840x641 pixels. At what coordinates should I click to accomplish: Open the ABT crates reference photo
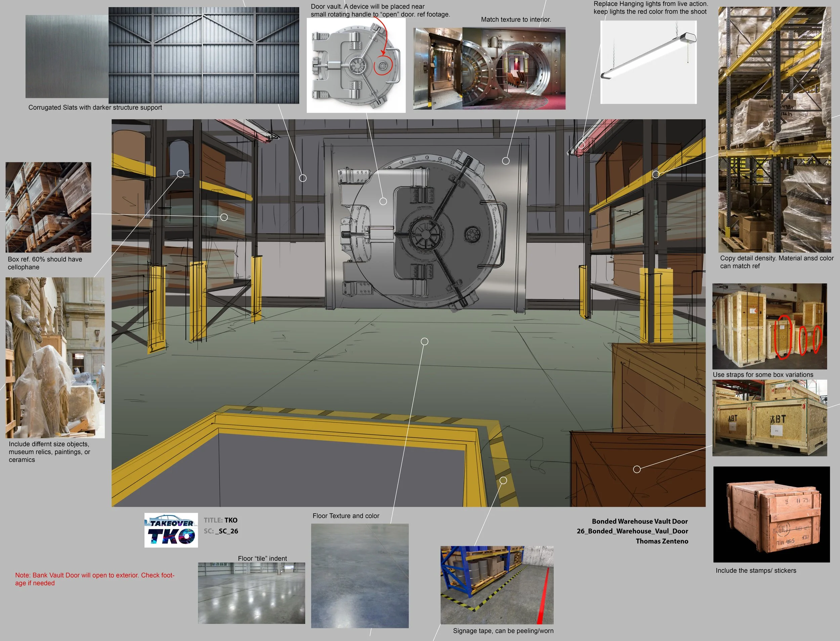[x=769, y=418]
